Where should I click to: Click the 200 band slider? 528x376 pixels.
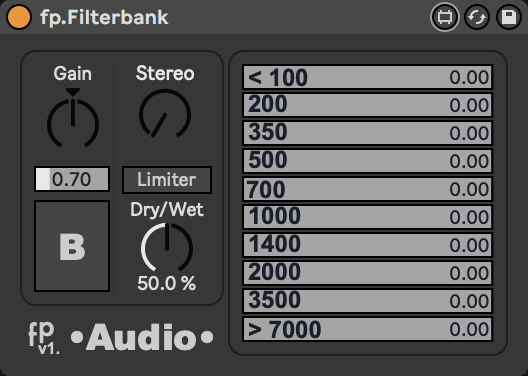pyautogui.click(x=367, y=105)
